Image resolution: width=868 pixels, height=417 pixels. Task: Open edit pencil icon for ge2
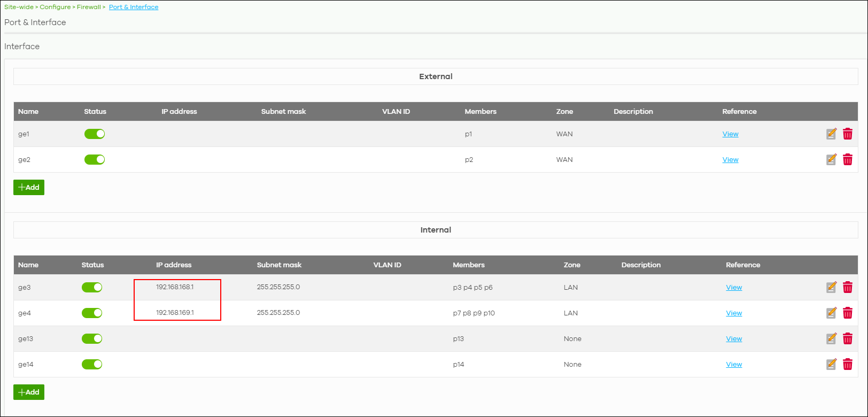point(831,159)
